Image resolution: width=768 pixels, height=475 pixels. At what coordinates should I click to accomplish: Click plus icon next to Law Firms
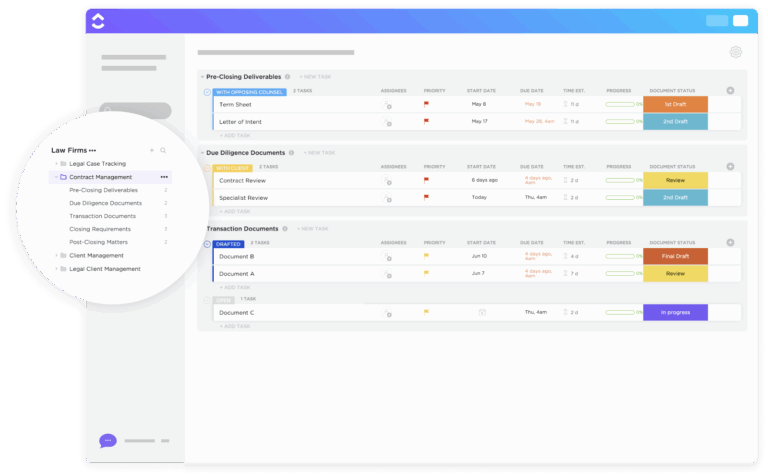point(151,150)
